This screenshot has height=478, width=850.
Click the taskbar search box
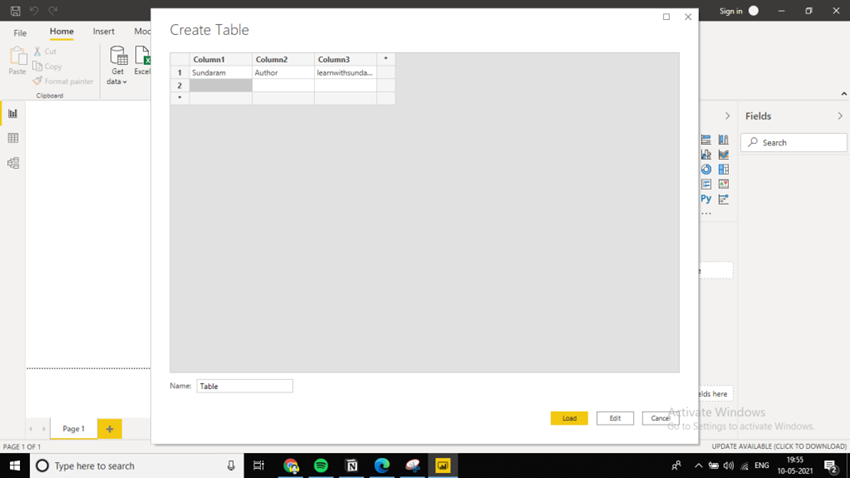[x=137, y=466]
